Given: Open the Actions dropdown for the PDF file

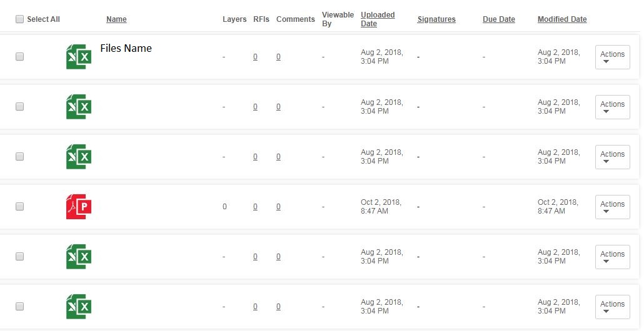Looking at the screenshot, I should (x=612, y=207).
